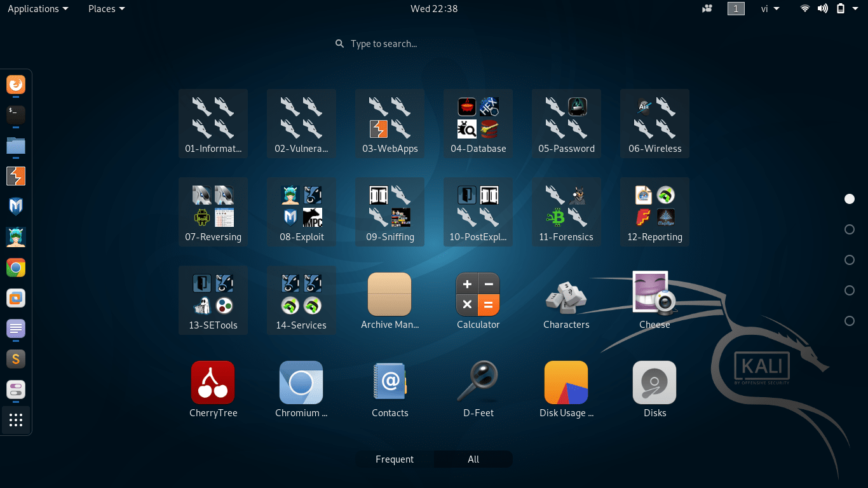Go to the fifth app page dot
The height and width of the screenshot is (488, 868).
(850, 321)
